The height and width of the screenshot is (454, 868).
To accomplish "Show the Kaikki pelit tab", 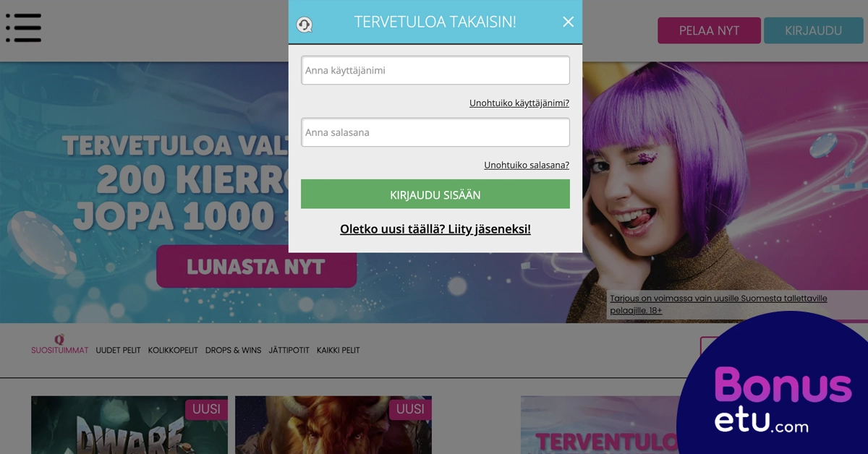I will [x=338, y=350].
